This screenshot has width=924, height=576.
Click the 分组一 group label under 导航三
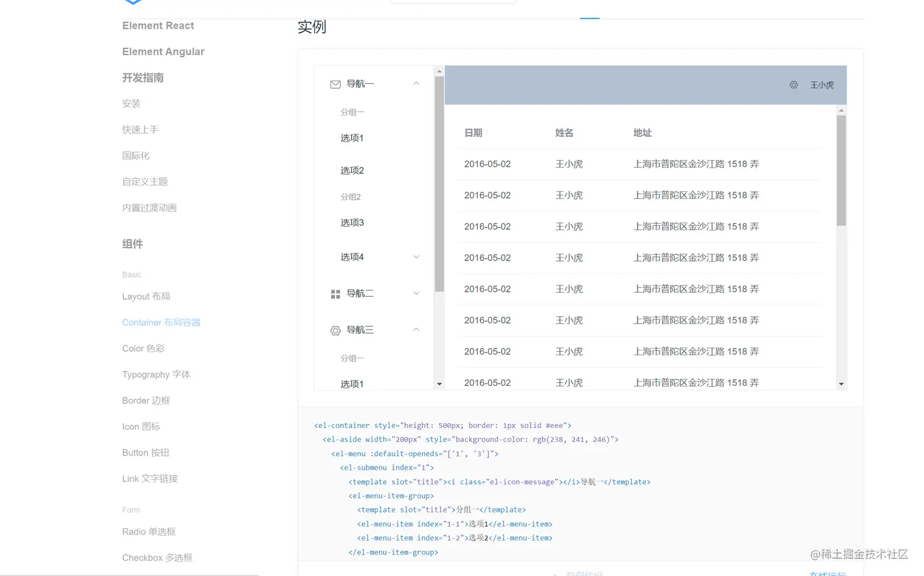pyautogui.click(x=353, y=358)
